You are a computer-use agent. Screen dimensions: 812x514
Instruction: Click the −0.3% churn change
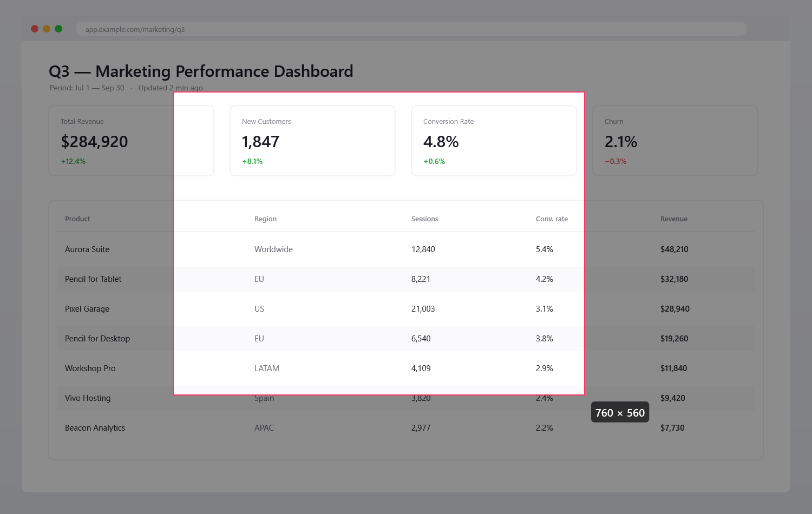[615, 161]
